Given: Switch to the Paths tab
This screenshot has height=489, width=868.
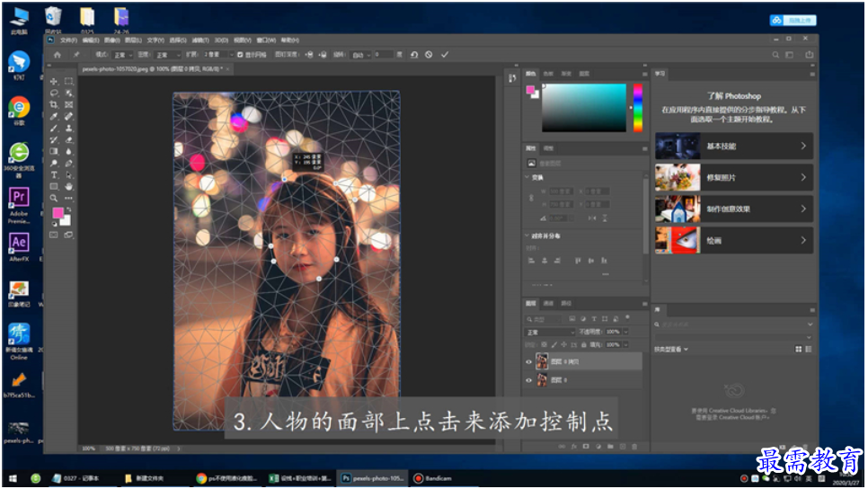Looking at the screenshot, I should (566, 304).
